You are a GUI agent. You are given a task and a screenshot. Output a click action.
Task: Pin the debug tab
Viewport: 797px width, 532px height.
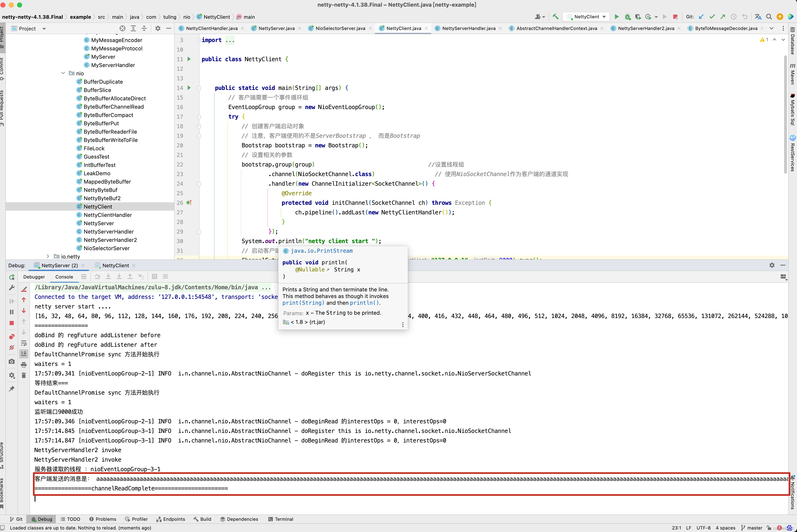[11, 388]
